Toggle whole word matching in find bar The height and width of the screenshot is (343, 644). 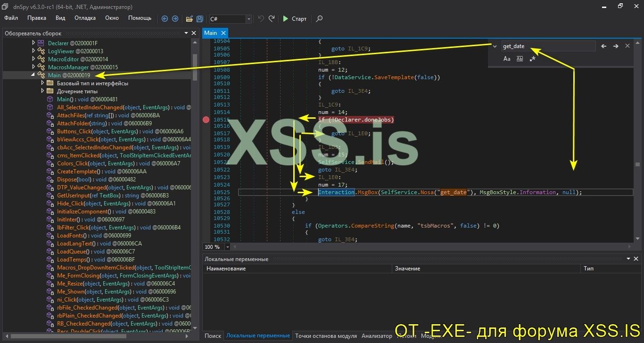(520, 59)
